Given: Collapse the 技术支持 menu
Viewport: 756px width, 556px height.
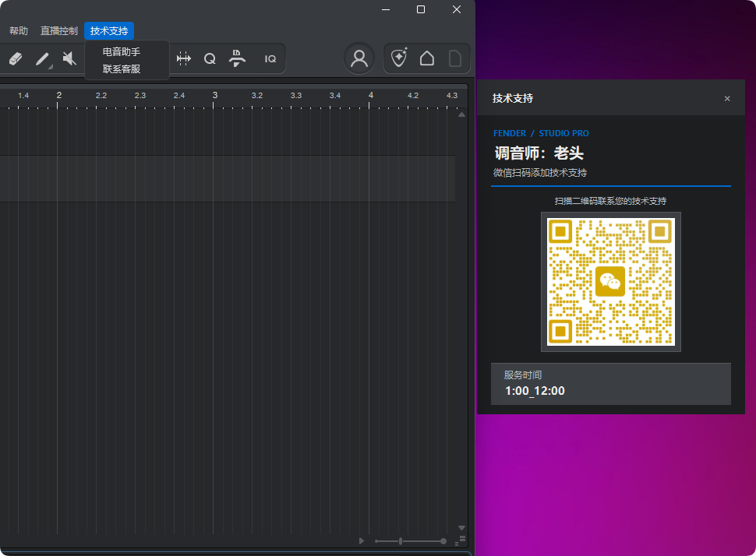Looking at the screenshot, I should coord(109,31).
